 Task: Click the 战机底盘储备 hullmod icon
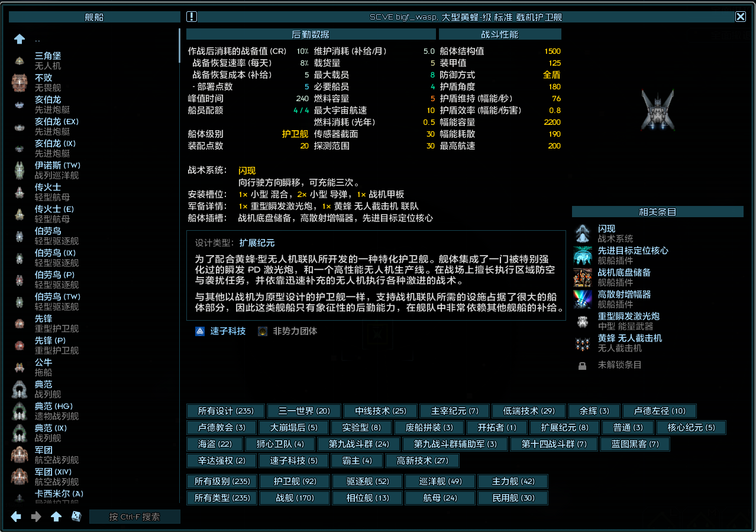[x=583, y=277]
